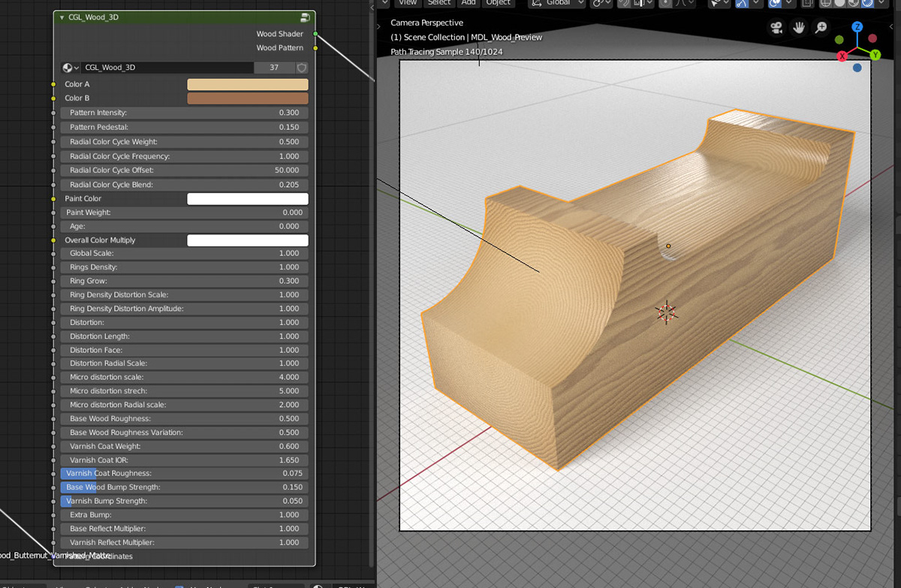Open the Overall Color Multiply swatch
This screenshot has height=588, width=901.
[x=248, y=240]
